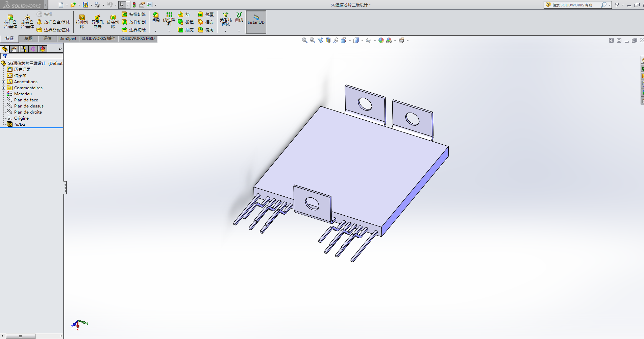This screenshot has width=644, height=339.
Task: Click the 放样凸台/基体 loft boss tool
Action: 53,22
